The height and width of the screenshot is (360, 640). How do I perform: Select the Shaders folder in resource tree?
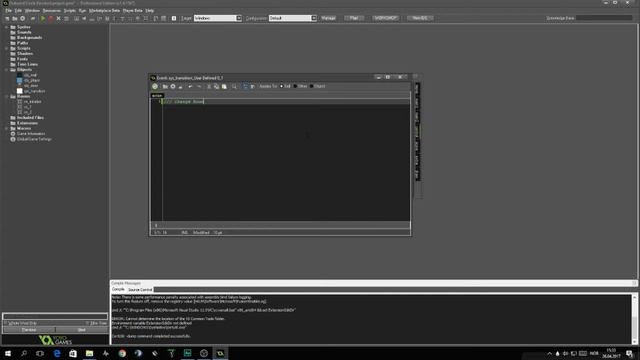point(25,54)
